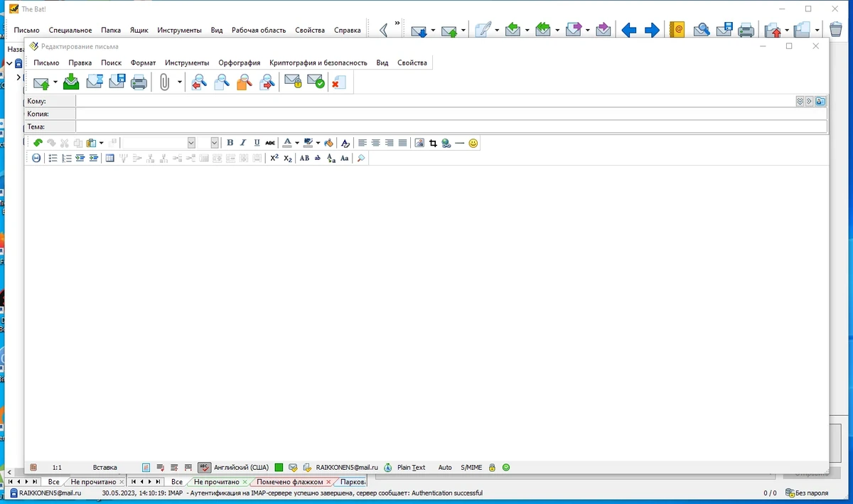Click the insert smiley face icon
This screenshot has height=504, width=853.
click(473, 143)
